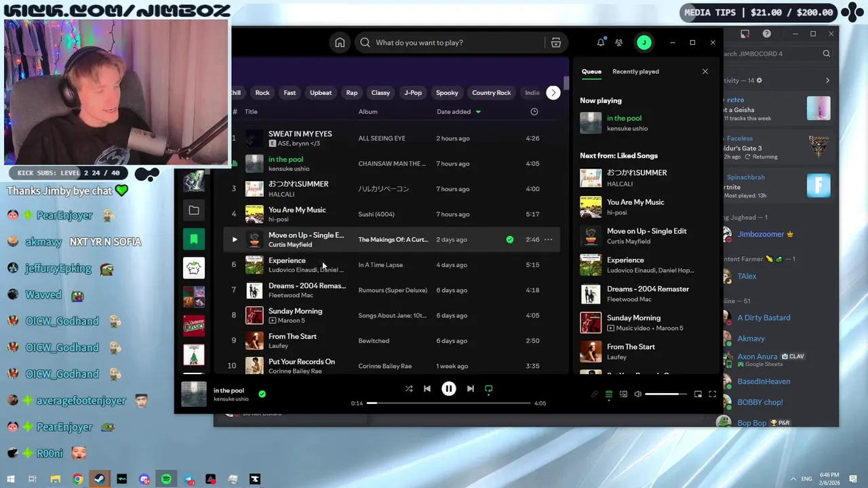Open now playing album art thumbnail in player bar
This screenshot has width=868, height=488.
194,394
